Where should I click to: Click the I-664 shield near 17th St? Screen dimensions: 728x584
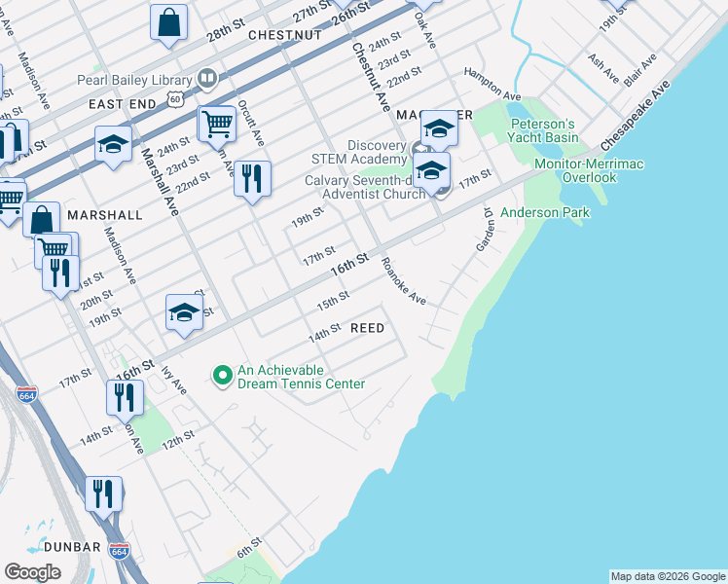[x=26, y=395]
